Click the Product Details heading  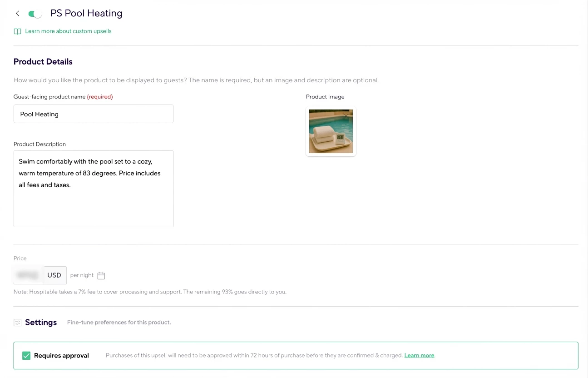[43, 62]
